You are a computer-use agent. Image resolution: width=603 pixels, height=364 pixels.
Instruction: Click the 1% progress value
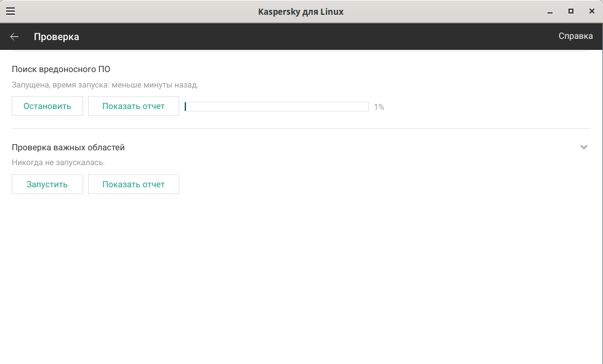coord(379,107)
